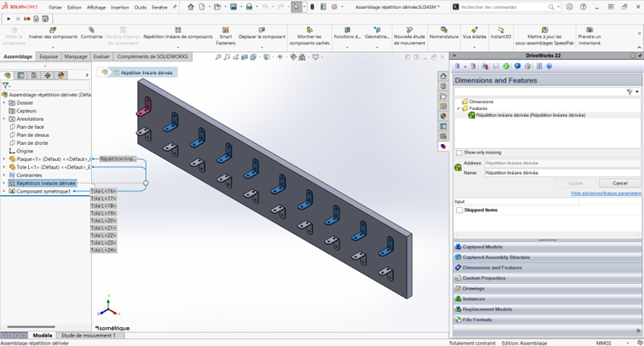Open the FeatureManager design tree tab
The image size is (644, 346).
[8, 75]
